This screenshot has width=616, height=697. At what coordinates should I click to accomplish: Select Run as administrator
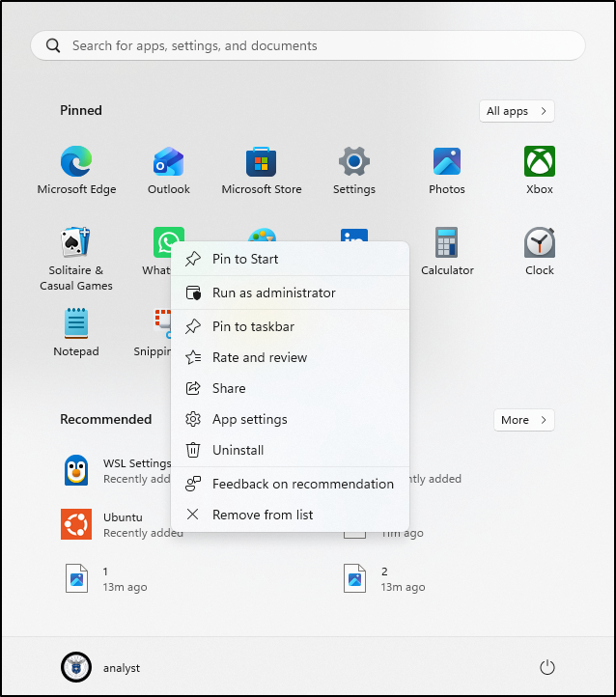[290, 293]
